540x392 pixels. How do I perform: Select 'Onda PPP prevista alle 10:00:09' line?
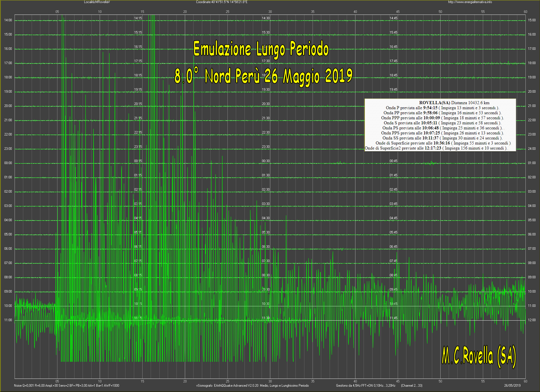pos(442,118)
